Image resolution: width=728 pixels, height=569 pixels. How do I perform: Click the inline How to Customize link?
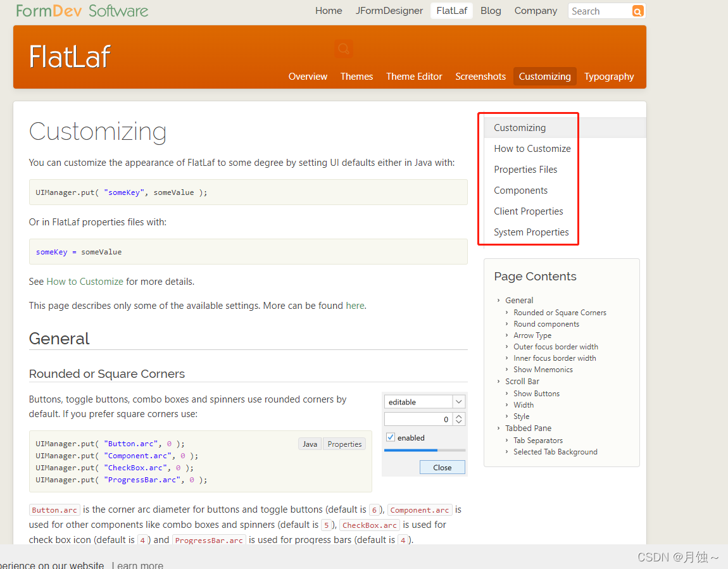pyautogui.click(x=85, y=282)
